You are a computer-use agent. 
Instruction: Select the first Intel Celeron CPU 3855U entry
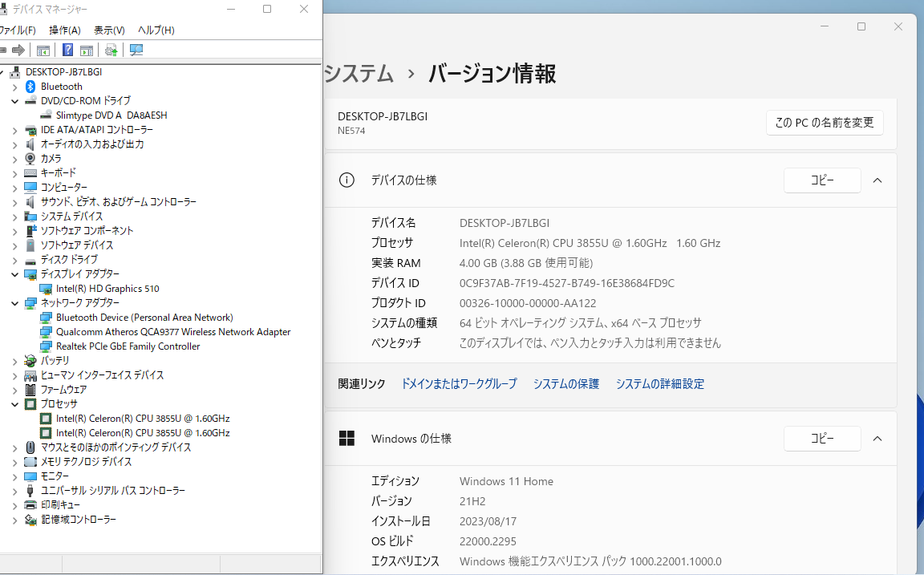143,419
